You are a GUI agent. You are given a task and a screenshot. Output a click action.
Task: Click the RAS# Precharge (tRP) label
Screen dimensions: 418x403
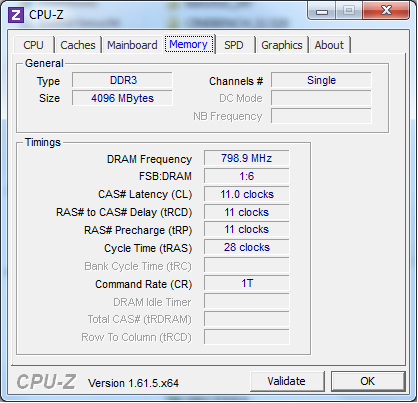point(138,230)
